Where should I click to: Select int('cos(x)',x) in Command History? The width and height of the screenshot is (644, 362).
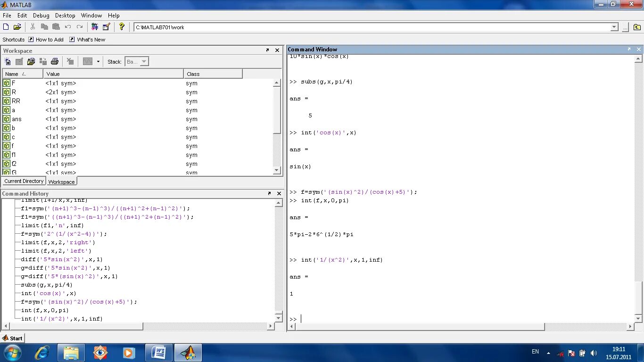pyautogui.click(x=49, y=293)
